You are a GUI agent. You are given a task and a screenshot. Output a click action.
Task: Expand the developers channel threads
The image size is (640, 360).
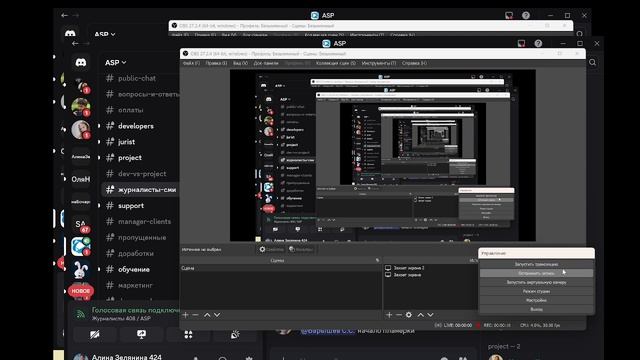(99, 126)
